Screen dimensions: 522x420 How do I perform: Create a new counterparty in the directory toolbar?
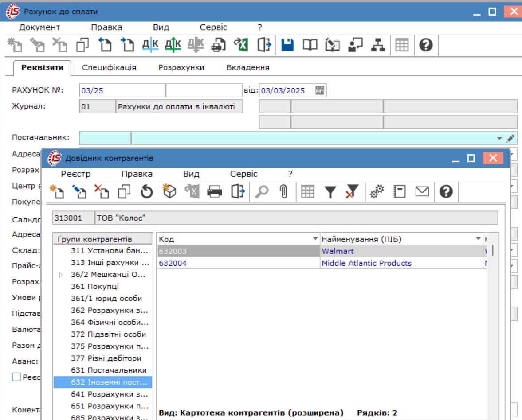(57, 191)
